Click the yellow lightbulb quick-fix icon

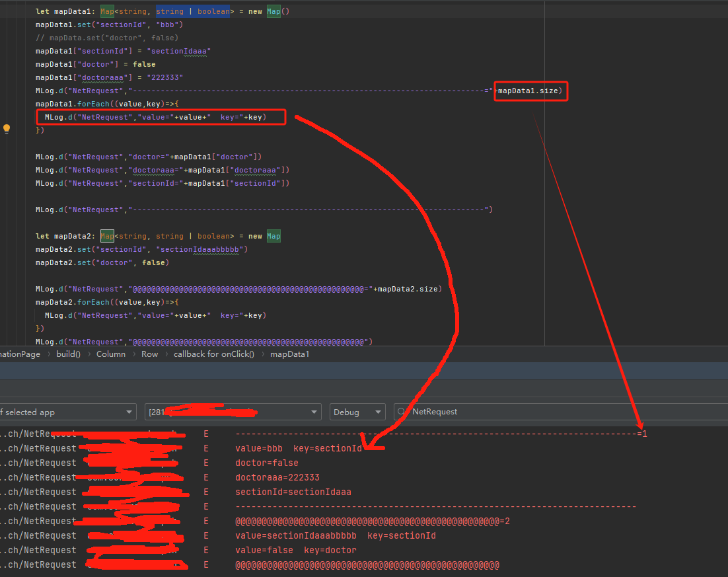click(x=7, y=129)
